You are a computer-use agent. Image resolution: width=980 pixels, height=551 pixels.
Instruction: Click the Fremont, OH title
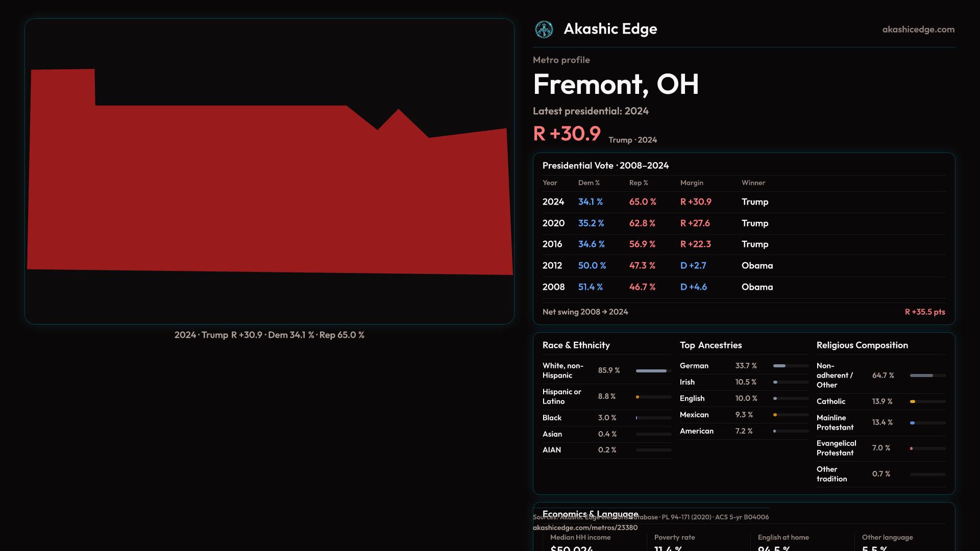coord(616,85)
